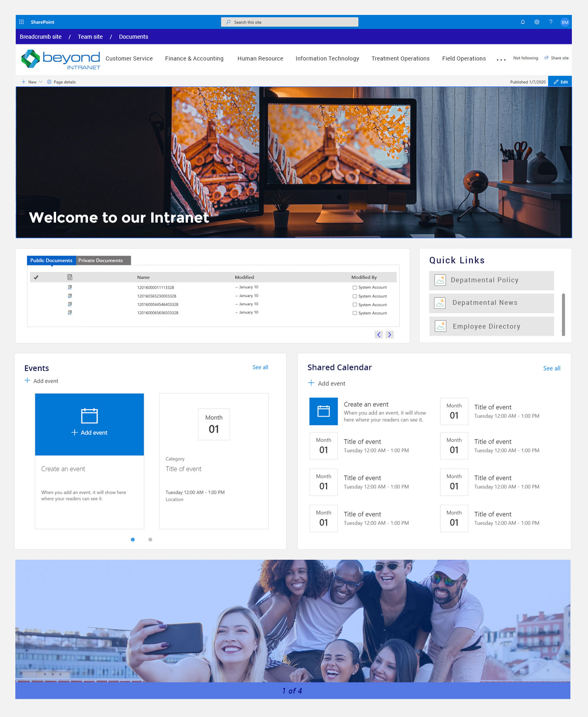The width and height of the screenshot is (588, 717).
Task: Tick the System Account checkbox for 12016000011113328
Action: pos(355,288)
